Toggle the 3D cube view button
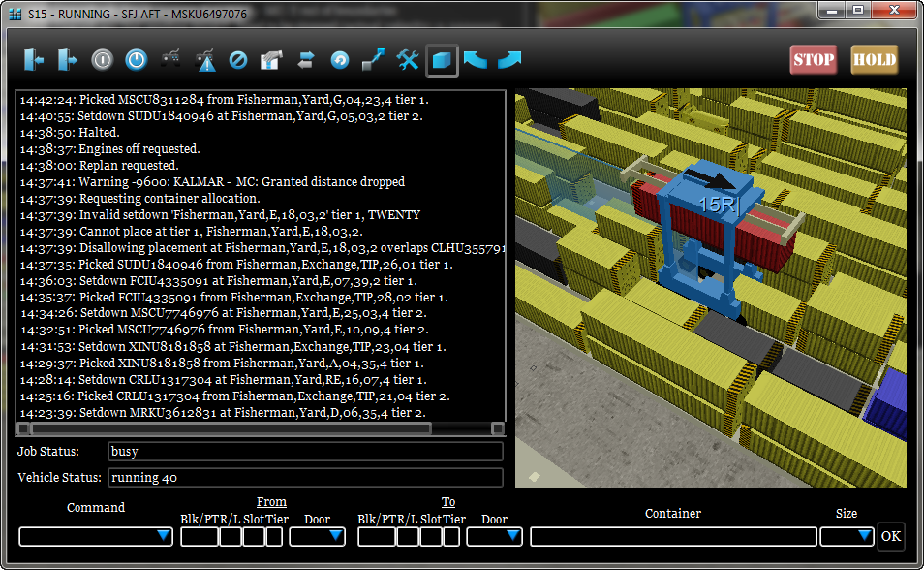924x570 pixels. coord(442,60)
